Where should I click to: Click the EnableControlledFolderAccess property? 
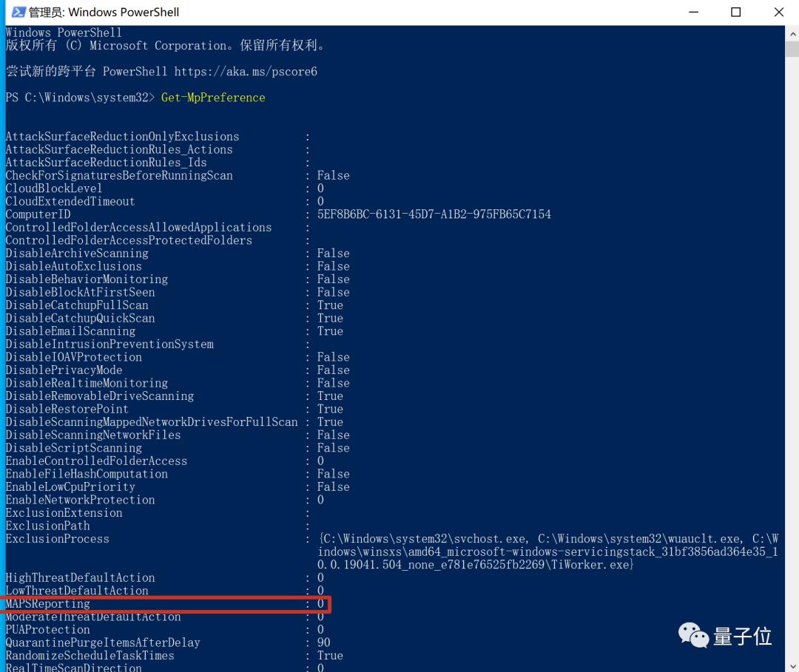tap(96, 461)
